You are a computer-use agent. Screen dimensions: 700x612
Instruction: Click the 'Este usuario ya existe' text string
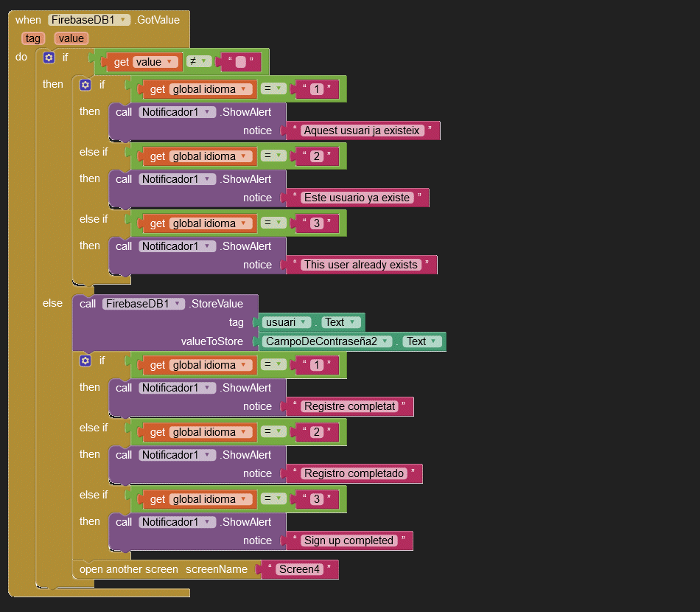[x=357, y=198]
